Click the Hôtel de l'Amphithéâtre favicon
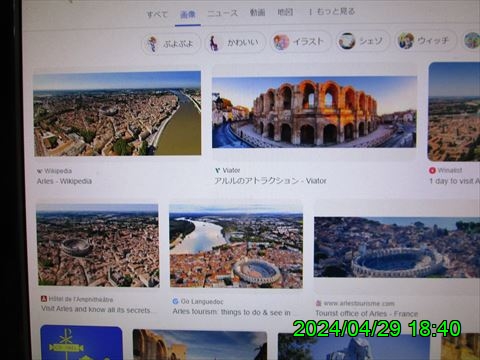Screen dimensions: 480x360 44,299
